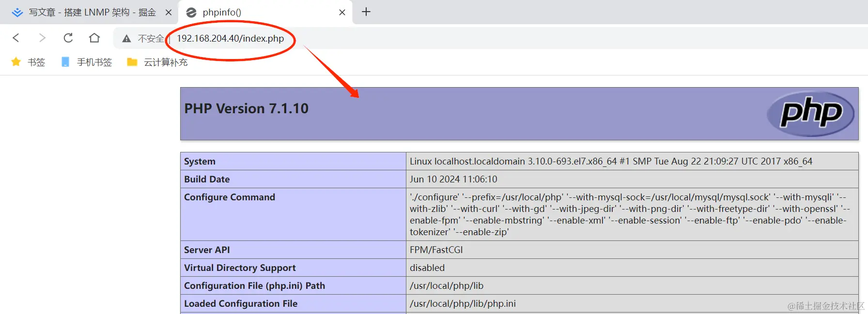Click the browser forward arrow

pyautogui.click(x=42, y=38)
